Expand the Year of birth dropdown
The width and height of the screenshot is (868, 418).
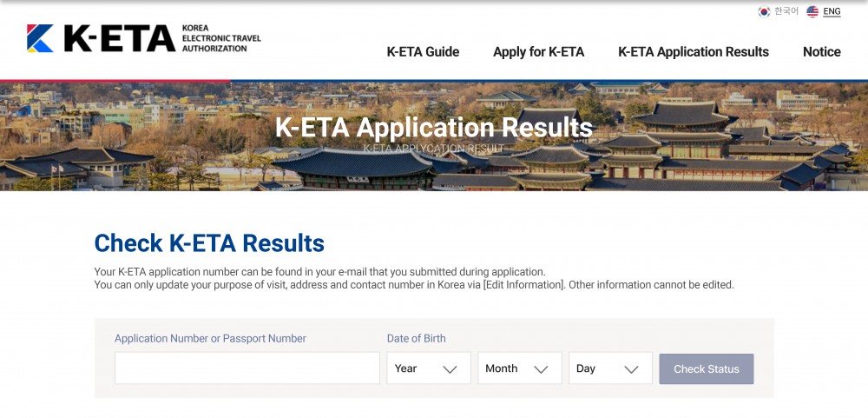(x=428, y=368)
